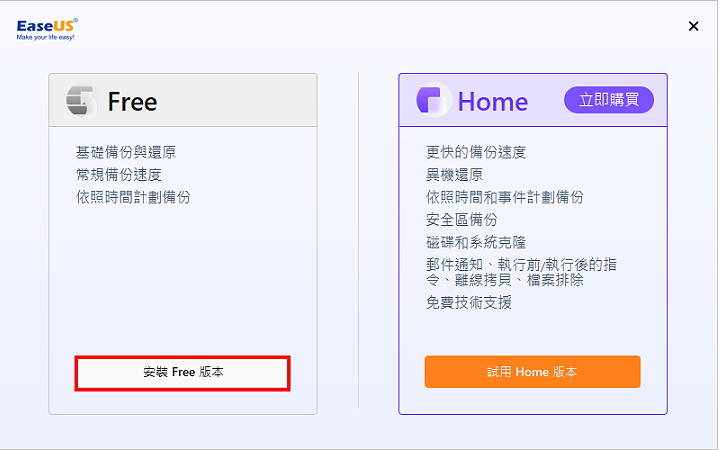Viewport: 720px width, 450px height.
Task: Click the 郵件通知 multi-line feature text
Action: point(521,272)
